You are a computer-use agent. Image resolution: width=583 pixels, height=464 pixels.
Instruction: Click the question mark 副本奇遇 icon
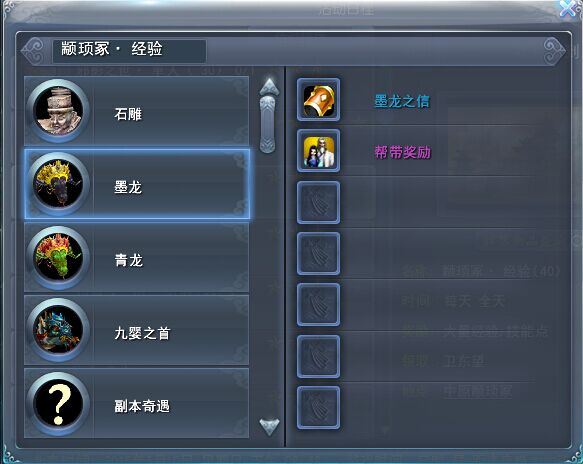[x=58, y=404]
